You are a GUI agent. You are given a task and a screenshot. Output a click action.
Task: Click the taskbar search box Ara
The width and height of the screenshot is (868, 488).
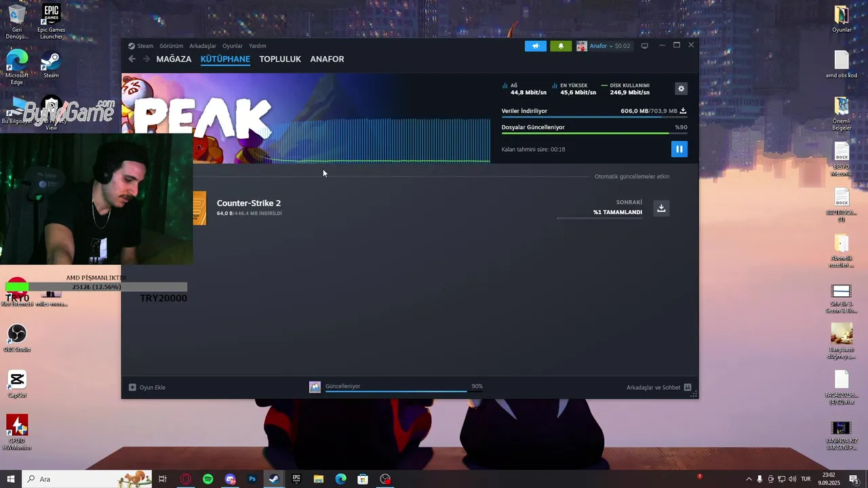click(88, 479)
